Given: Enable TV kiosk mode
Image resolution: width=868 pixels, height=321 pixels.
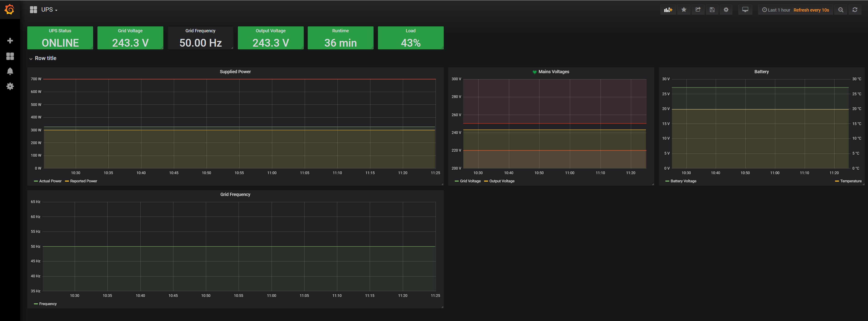Looking at the screenshot, I should tap(745, 10).
